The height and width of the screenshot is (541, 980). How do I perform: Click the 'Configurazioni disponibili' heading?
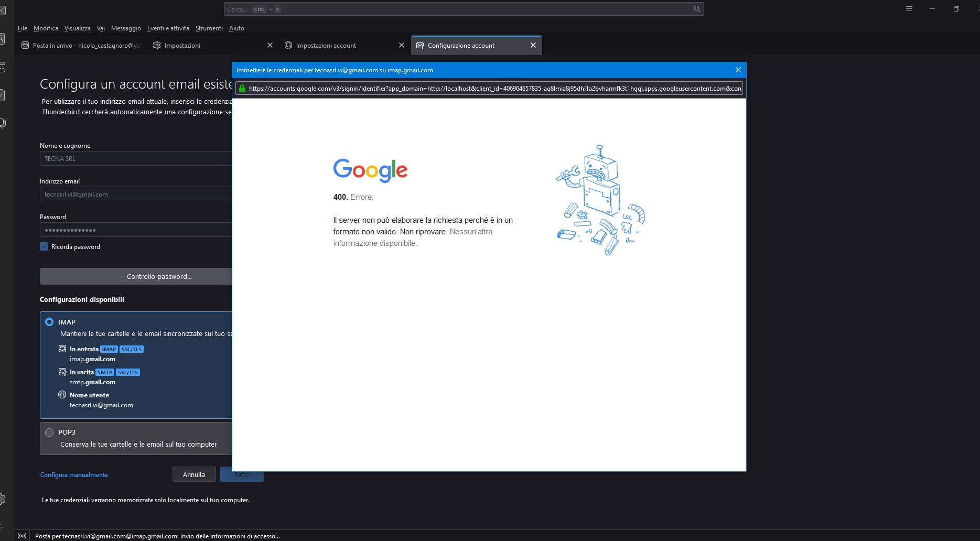(82, 299)
